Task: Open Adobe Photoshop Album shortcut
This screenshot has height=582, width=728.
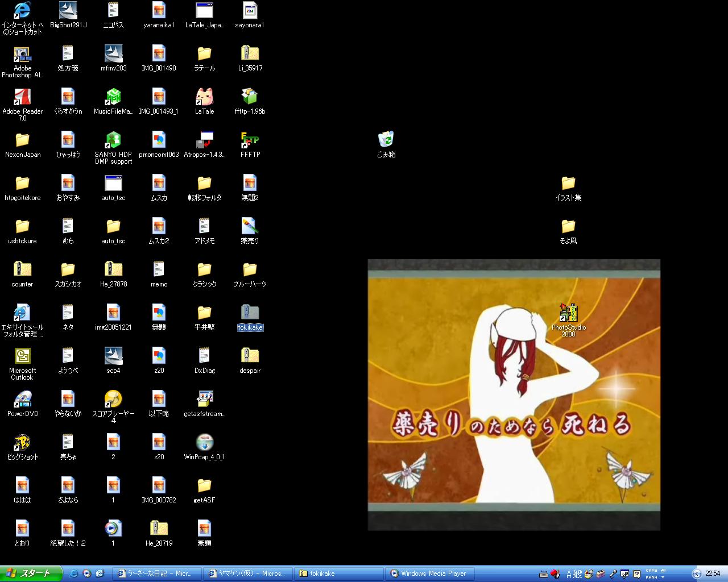Action: tap(23, 61)
